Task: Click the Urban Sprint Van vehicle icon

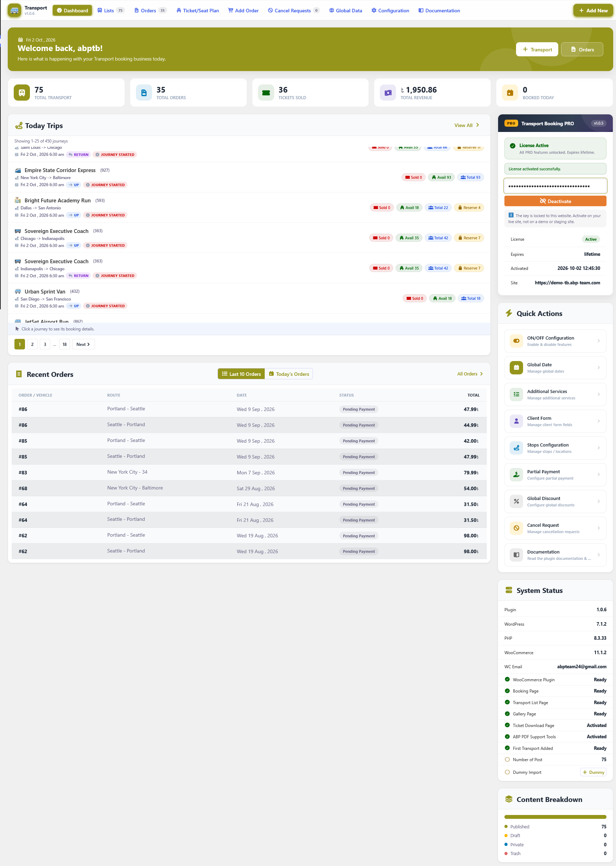Action: (18, 291)
